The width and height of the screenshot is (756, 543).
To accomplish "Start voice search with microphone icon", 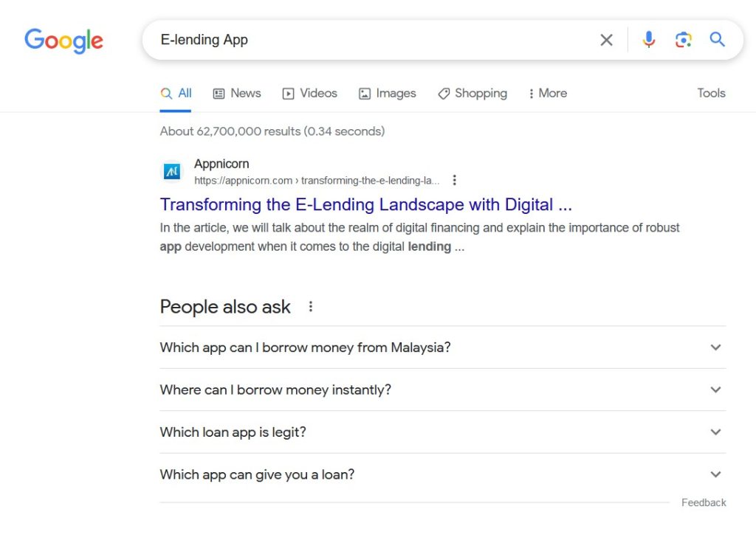I will (648, 40).
